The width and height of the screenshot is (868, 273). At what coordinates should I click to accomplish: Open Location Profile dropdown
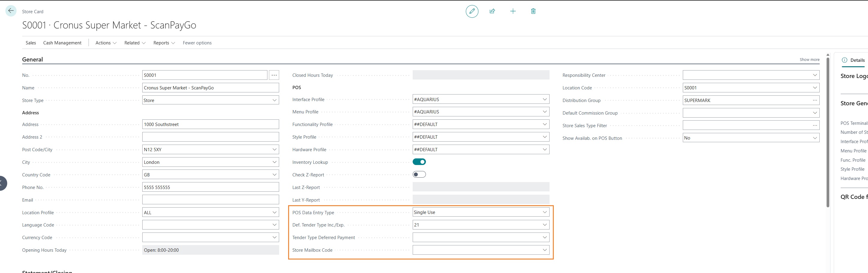tap(274, 212)
